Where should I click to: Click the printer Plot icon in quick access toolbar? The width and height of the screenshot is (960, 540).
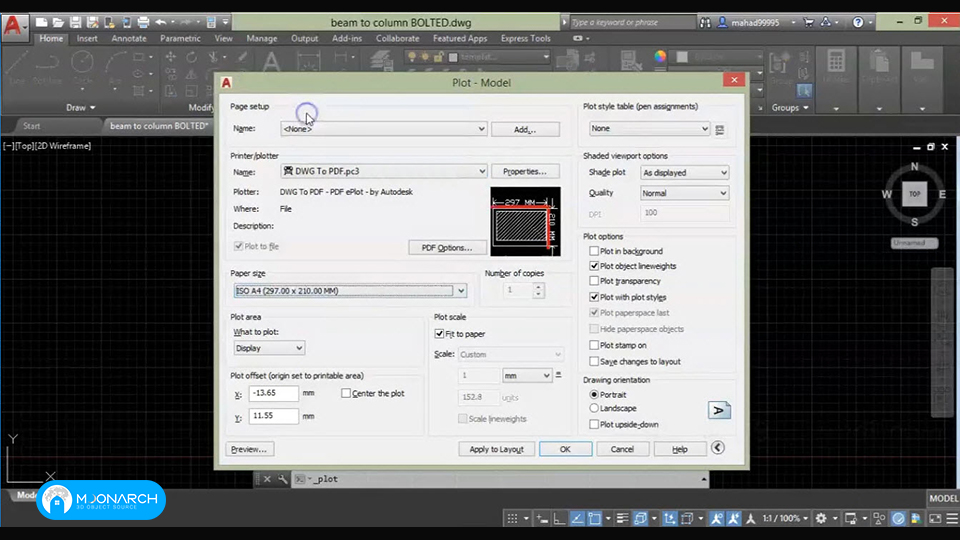(x=143, y=23)
